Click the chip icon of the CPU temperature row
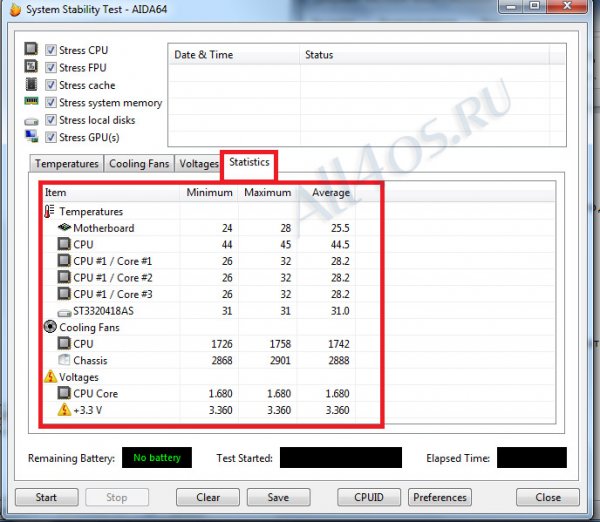The height and width of the screenshot is (522, 600). [64, 244]
